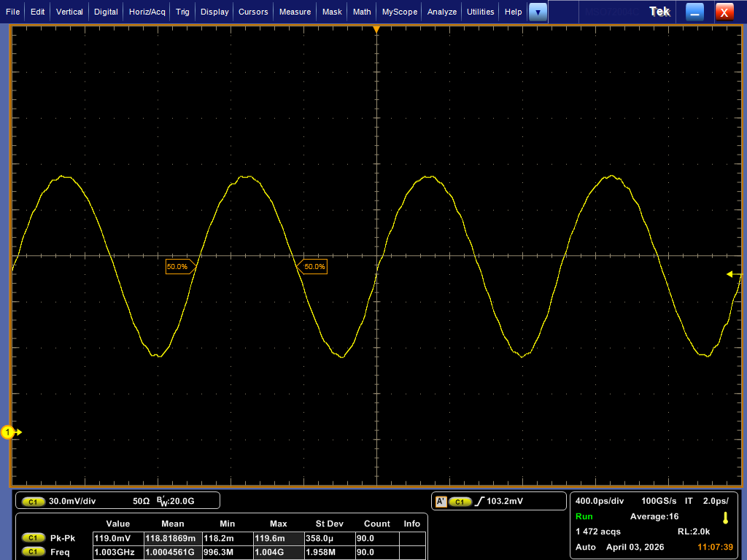Click the bandwidth 20.0G readout

pos(176,501)
